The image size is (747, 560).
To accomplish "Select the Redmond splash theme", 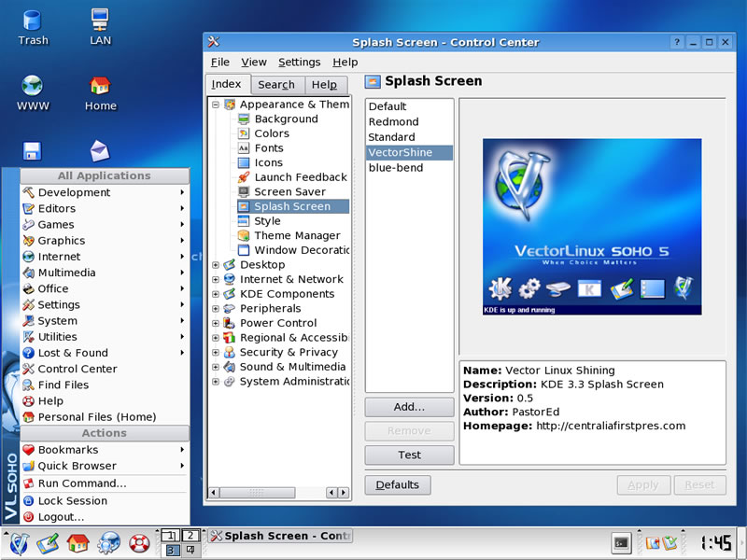I will (x=409, y=122).
